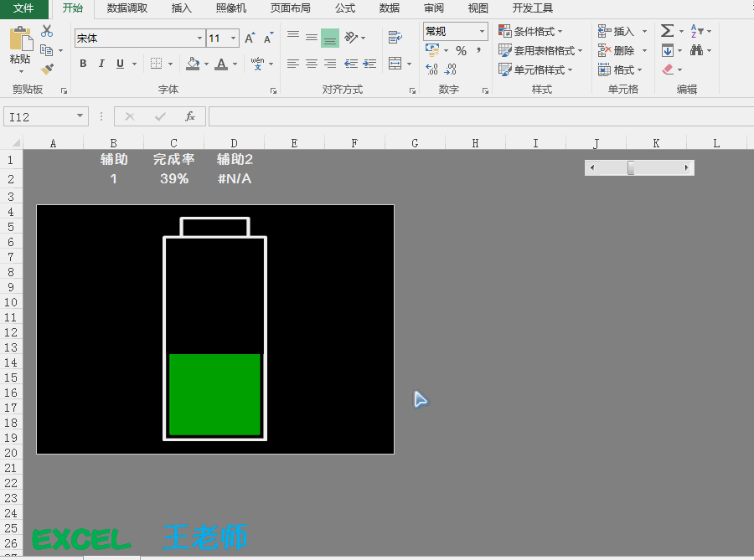
Task: Click the percent style icon
Action: click(x=461, y=51)
